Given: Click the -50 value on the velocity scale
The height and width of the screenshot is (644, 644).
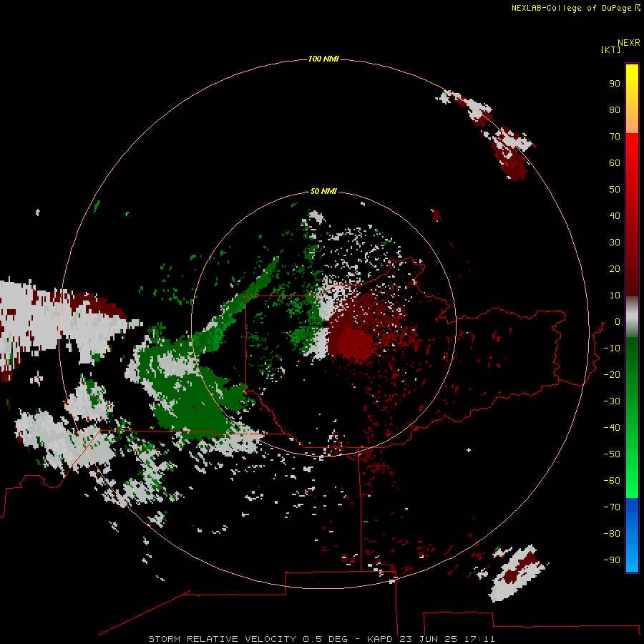Looking at the screenshot, I should pos(612,454).
